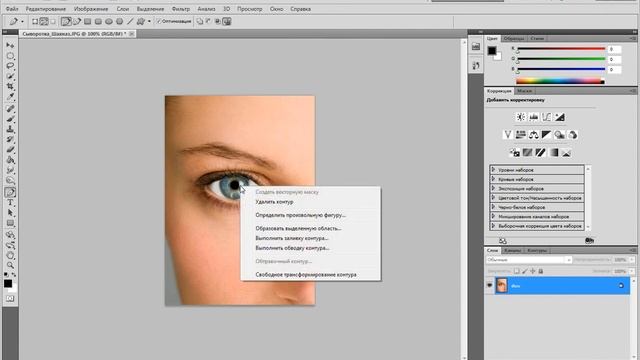This screenshot has height=360, width=640.
Task: Click the Levels adjustment icon
Action: click(x=533, y=117)
